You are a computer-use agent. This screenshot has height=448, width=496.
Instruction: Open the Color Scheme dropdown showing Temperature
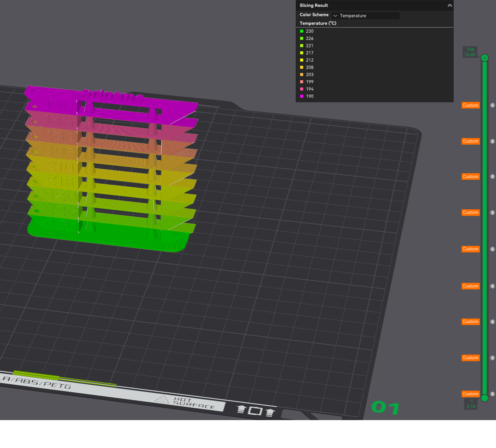(366, 15)
